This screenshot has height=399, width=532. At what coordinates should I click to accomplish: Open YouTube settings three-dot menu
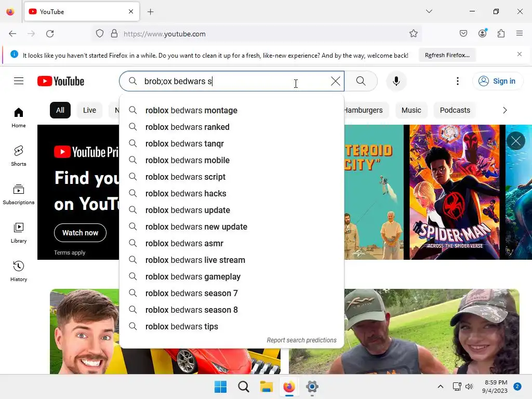457,81
